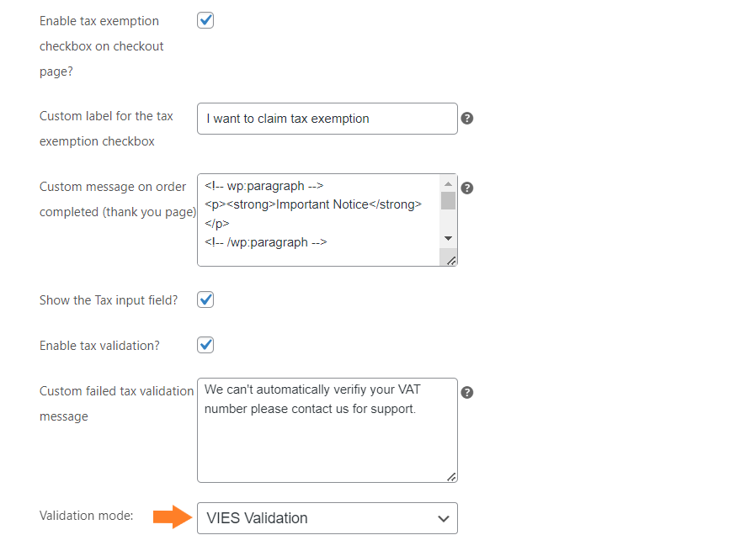Click help icon beside failed validation message
756x551 pixels.
coord(466,393)
